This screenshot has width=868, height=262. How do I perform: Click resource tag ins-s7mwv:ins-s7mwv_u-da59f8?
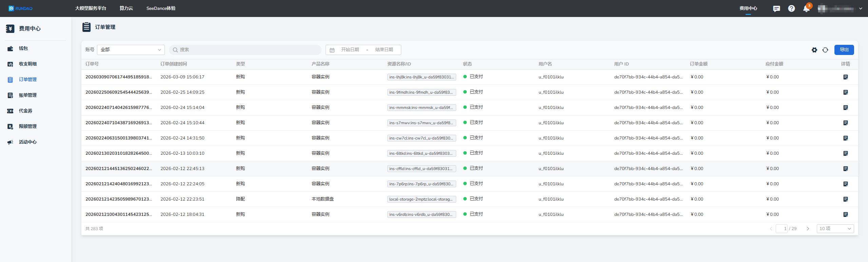coord(422,123)
